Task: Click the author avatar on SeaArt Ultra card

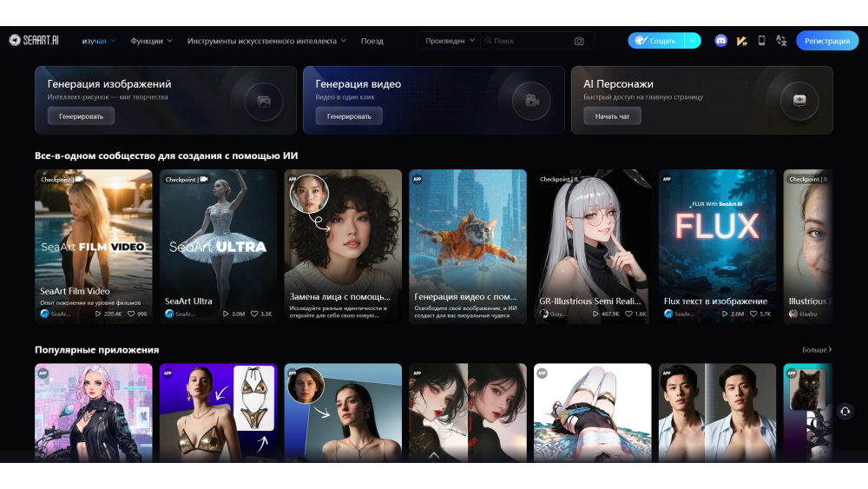Action: 169,314
